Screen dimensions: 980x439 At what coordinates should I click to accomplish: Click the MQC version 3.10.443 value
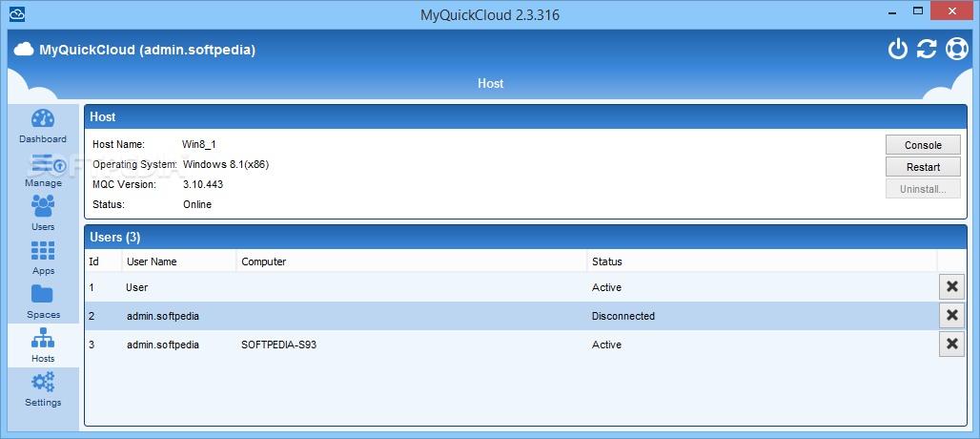[x=202, y=184]
